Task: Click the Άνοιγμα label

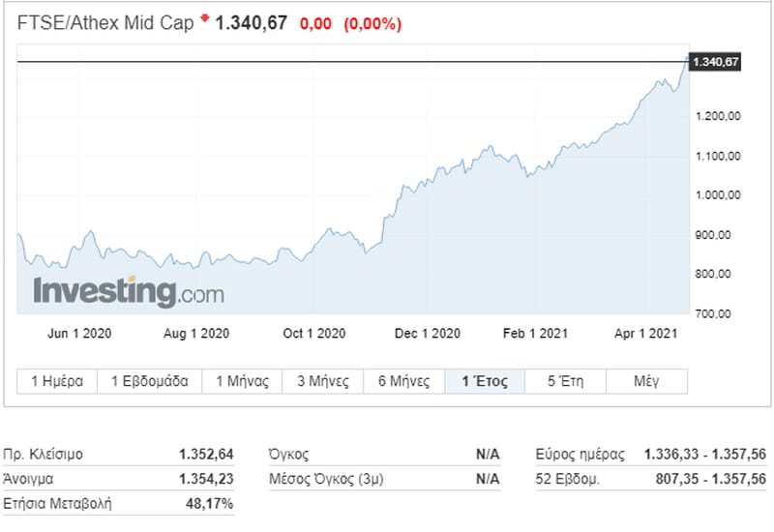Action: click(x=28, y=479)
